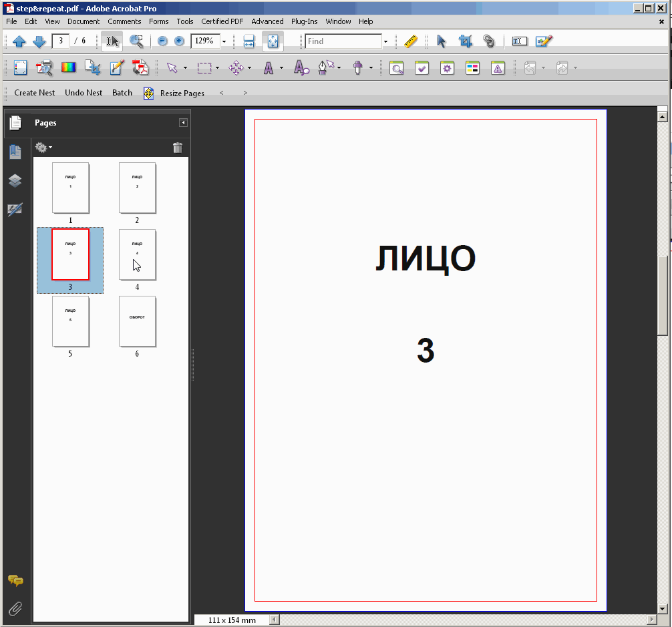
Task: Expand rectangle selection tool dropdown arrow
Action: tap(217, 67)
